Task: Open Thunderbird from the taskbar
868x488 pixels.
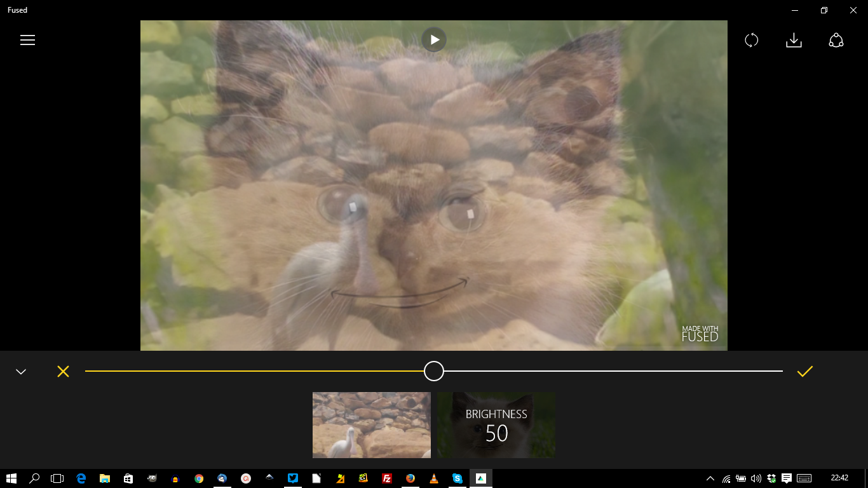Action: (222, 478)
